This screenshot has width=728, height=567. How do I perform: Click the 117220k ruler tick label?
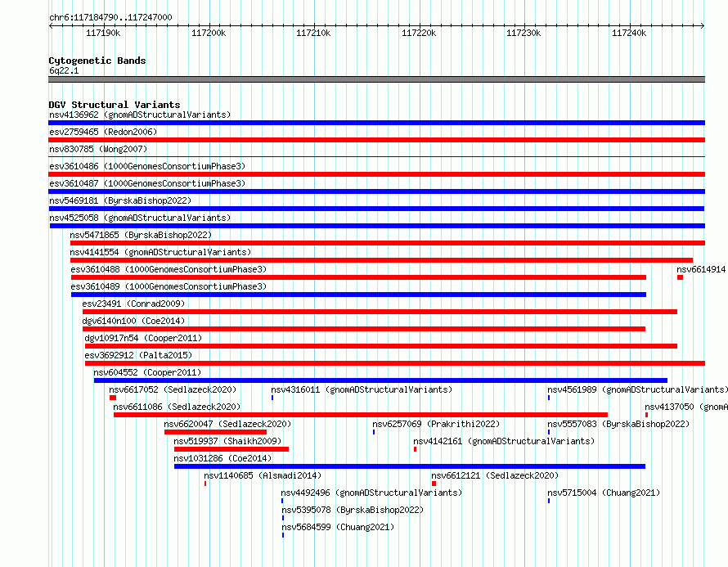coord(419,34)
